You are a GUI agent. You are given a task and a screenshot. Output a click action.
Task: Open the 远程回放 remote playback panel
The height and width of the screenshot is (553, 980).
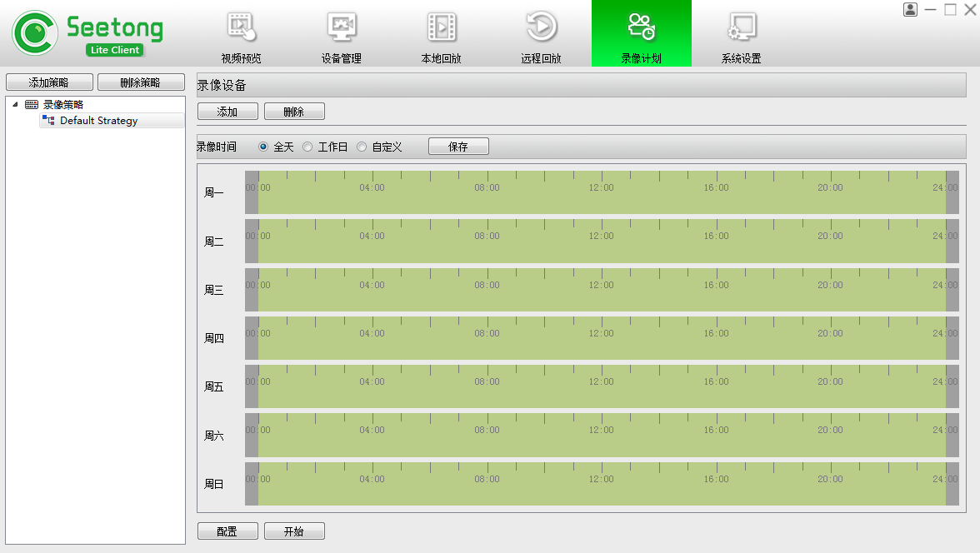click(x=541, y=34)
